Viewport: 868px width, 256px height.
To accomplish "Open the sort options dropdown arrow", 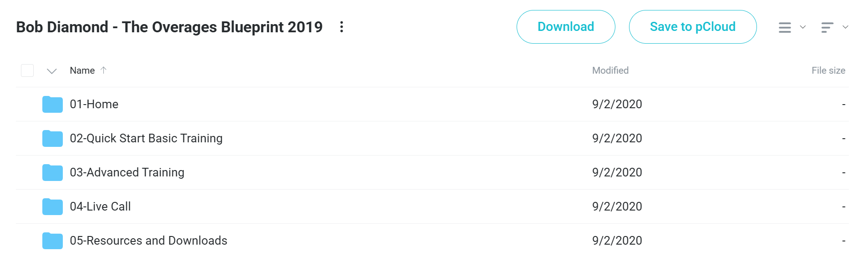I will 845,27.
